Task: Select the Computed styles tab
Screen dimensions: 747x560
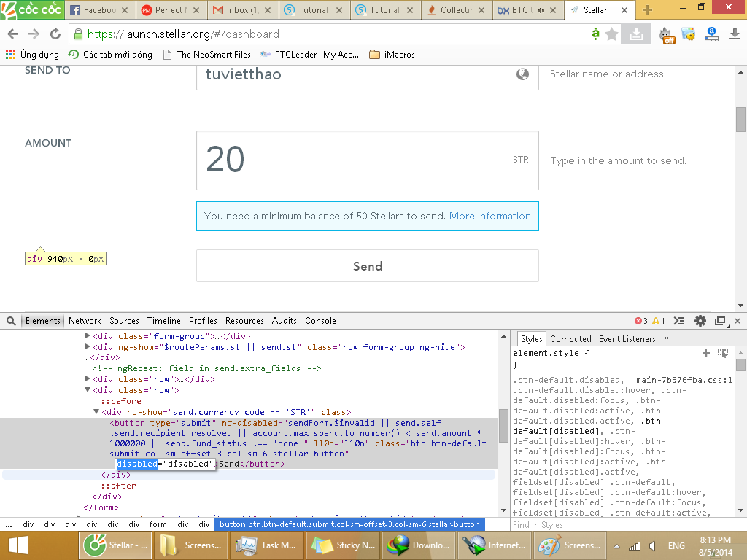Action: (x=570, y=339)
